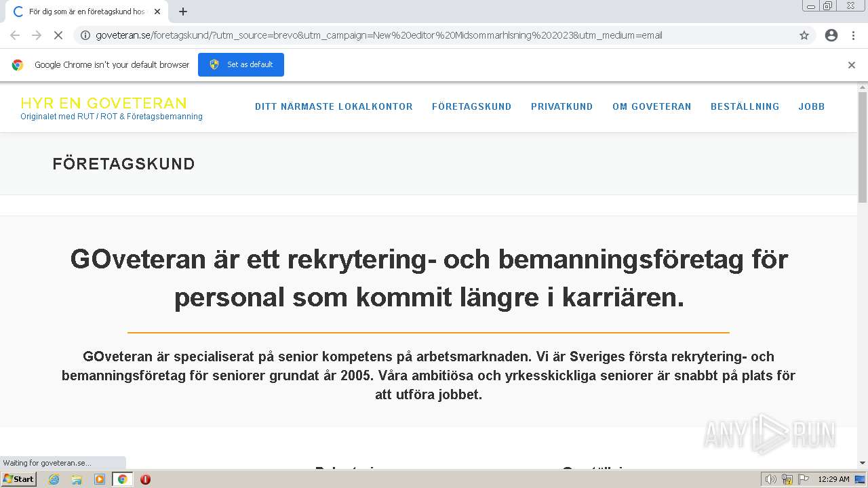Select the Chrome taskbar icon
868x488 pixels.
point(122,479)
